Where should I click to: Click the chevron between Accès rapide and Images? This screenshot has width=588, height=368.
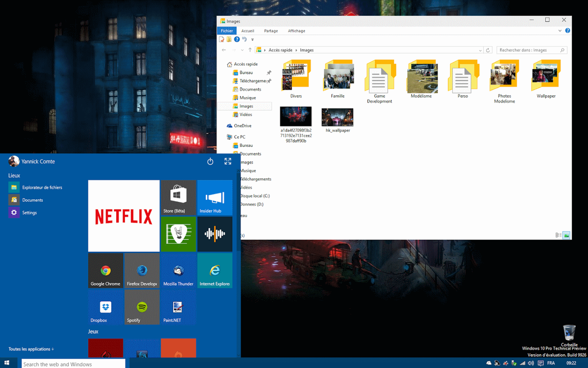tap(296, 50)
